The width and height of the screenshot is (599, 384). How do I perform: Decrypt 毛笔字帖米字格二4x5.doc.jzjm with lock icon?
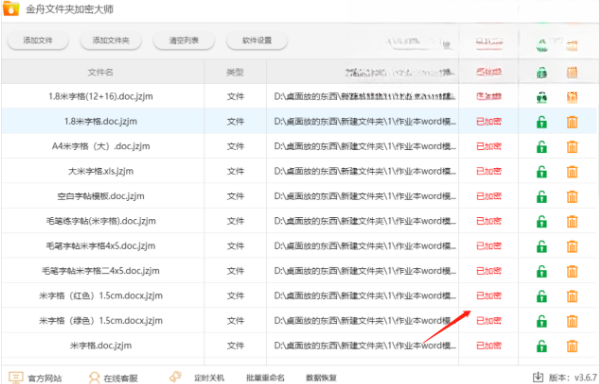[x=542, y=271]
